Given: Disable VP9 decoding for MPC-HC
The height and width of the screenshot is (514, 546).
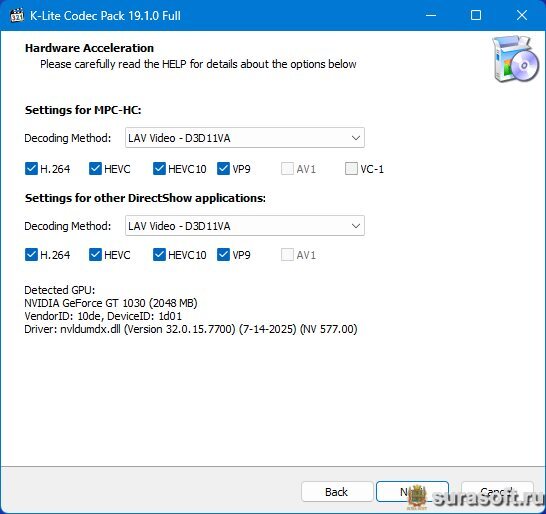Looking at the screenshot, I should point(223,169).
